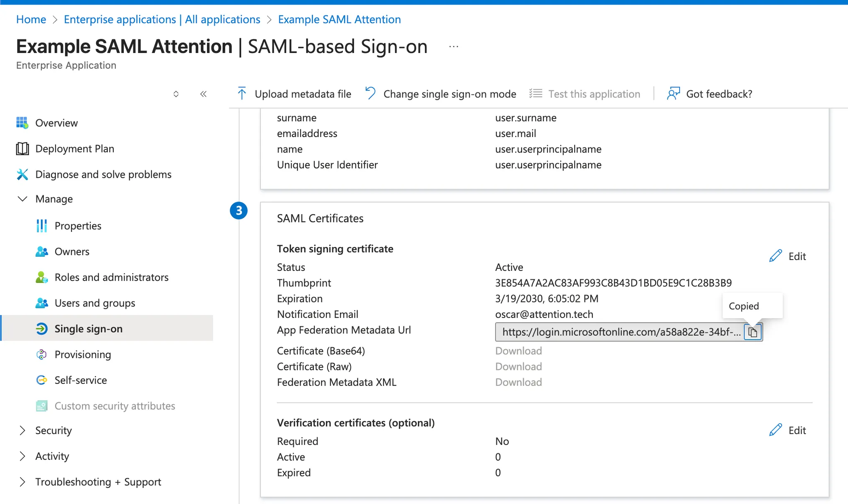The height and width of the screenshot is (504, 848).
Task: Click the Diagnose and solve problems wrench icon
Action: click(x=22, y=174)
